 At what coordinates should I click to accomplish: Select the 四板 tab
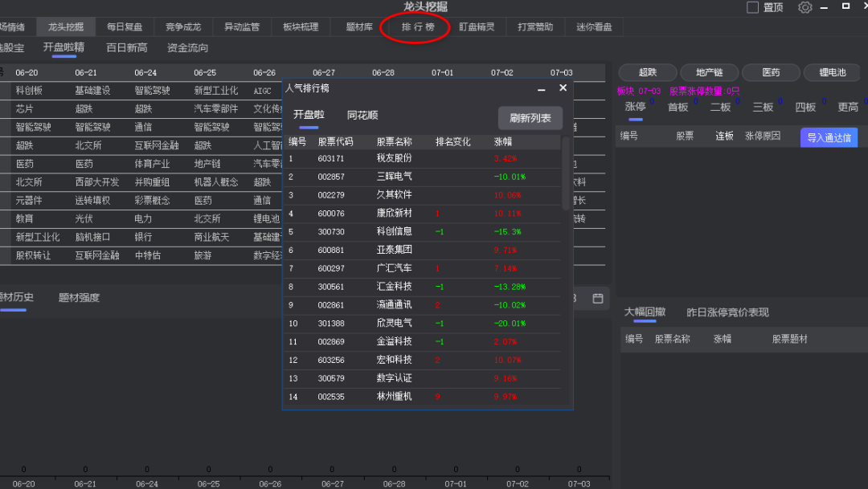(x=805, y=107)
